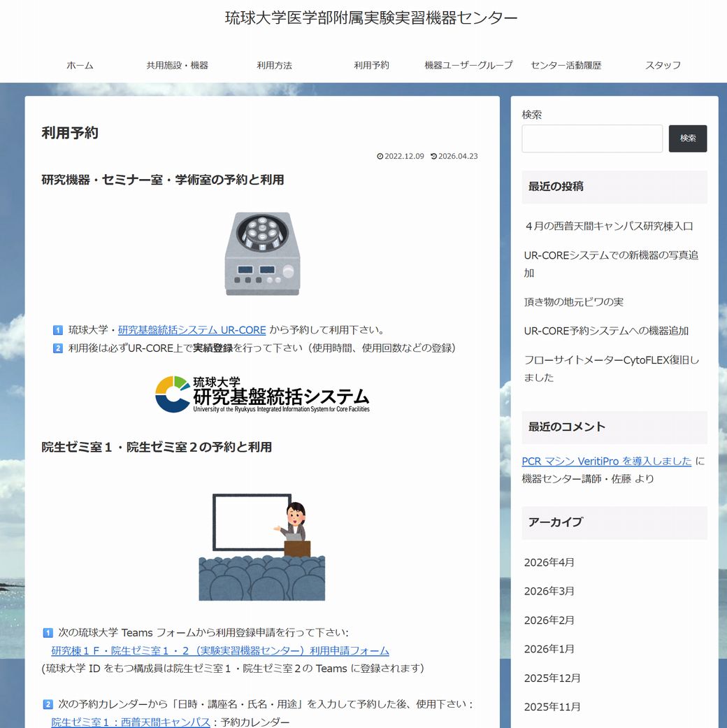Open the 2026年4月 archive
This screenshot has width=727, height=728.
549,562
